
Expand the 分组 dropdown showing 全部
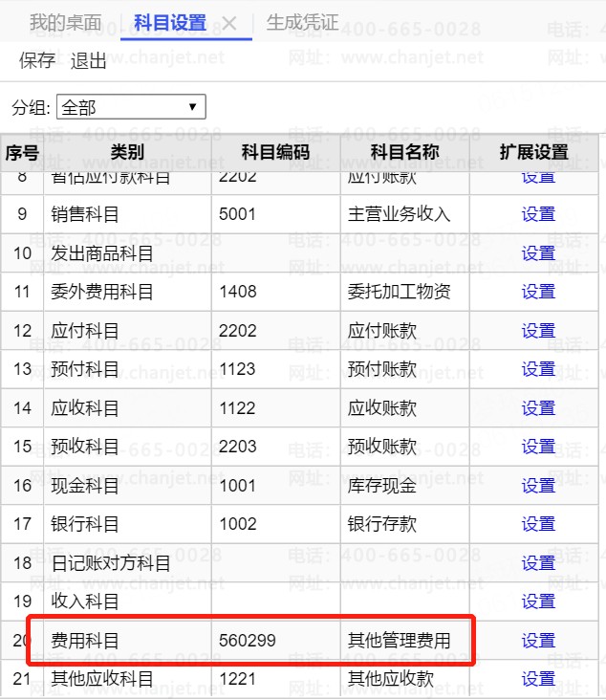(131, 107)
